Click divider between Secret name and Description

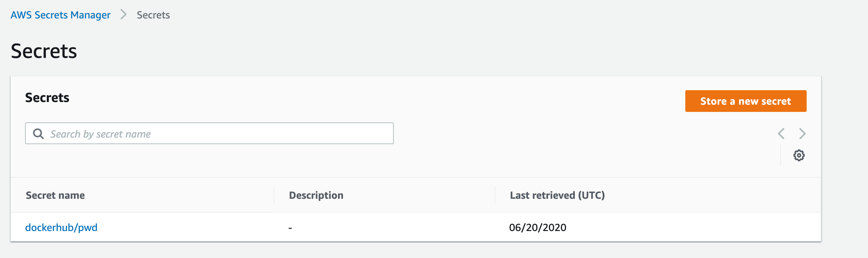click(x=274, y=195)
